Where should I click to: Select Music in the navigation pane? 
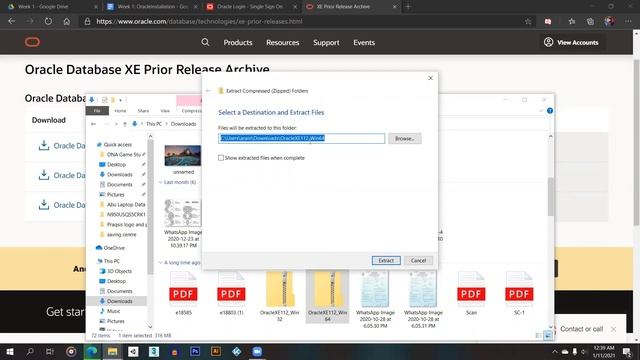point(113,311)
